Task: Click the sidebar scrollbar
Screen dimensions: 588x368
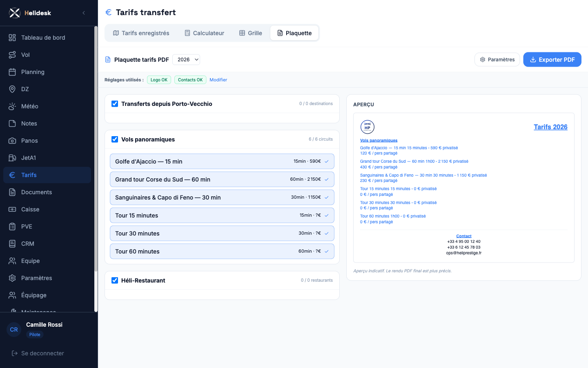Action: coord(96,149)
